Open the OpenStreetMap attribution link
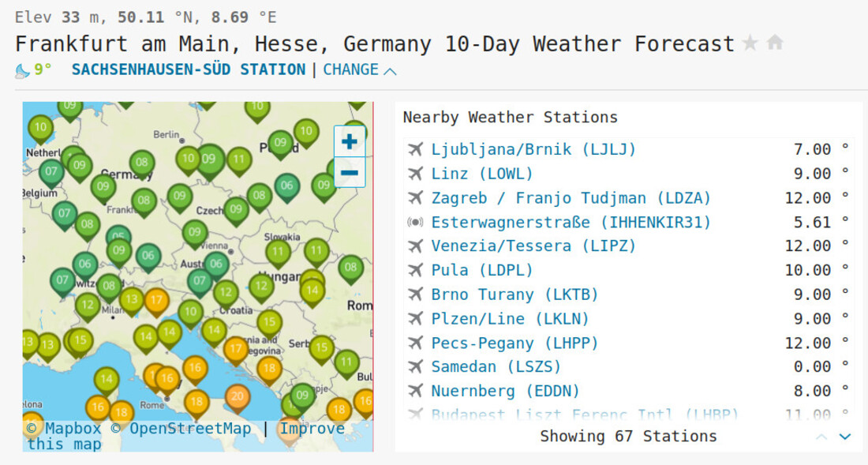Screen dimensions: 868x465 182,429
